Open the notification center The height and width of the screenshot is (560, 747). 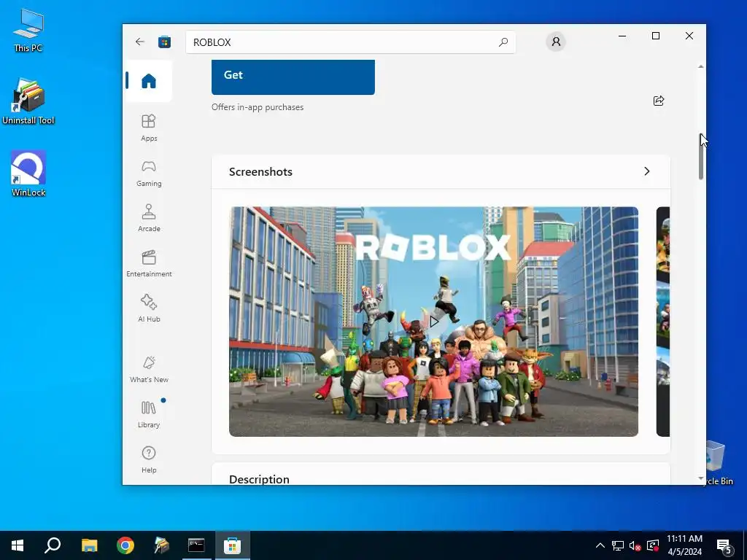coord(724,545)
